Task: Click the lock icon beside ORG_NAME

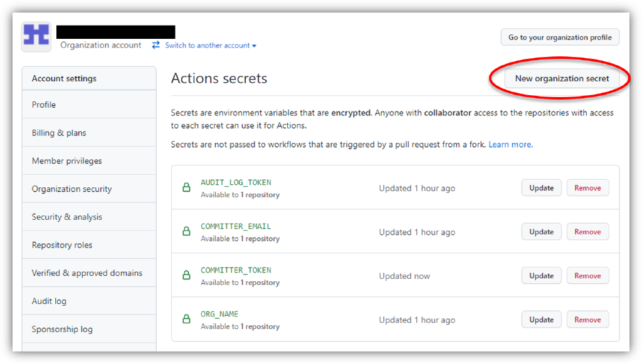Action: pos(186,319)
